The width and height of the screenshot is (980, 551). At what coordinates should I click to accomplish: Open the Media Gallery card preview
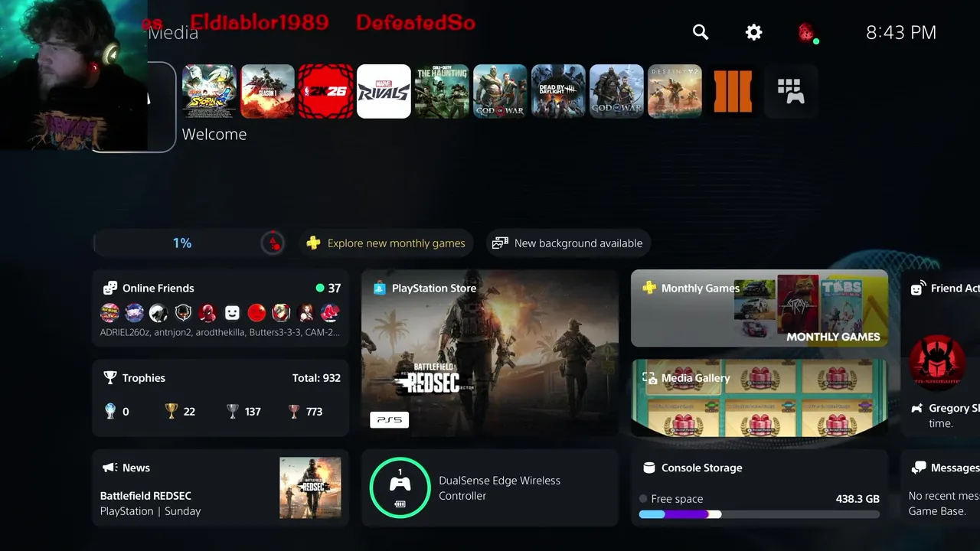[759, 398]
